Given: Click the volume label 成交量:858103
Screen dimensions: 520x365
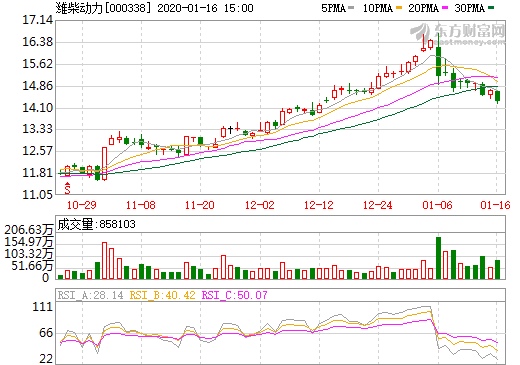Looking at the screenshot, I should 96,224.
